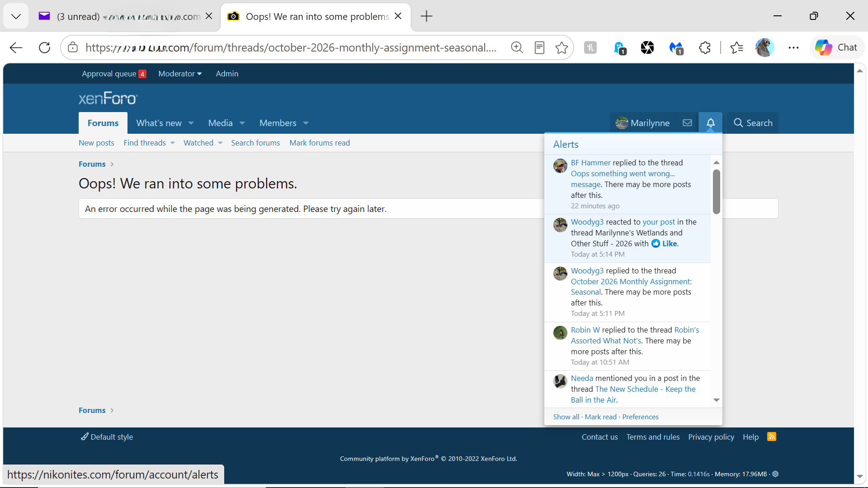Open Terms and rules footer link

pyautogui.click(x=653, y=437)
